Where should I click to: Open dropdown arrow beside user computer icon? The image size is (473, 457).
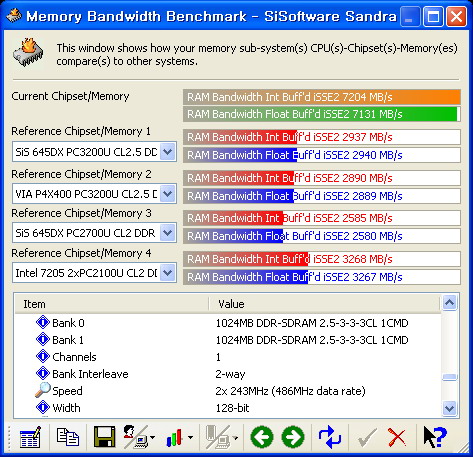click(x=152, y=437)
